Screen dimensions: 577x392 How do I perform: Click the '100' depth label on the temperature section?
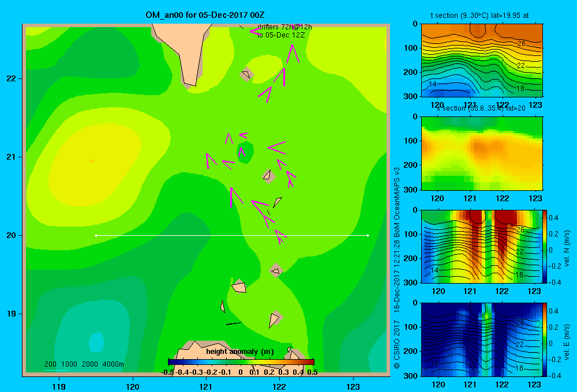click(412, 48)
